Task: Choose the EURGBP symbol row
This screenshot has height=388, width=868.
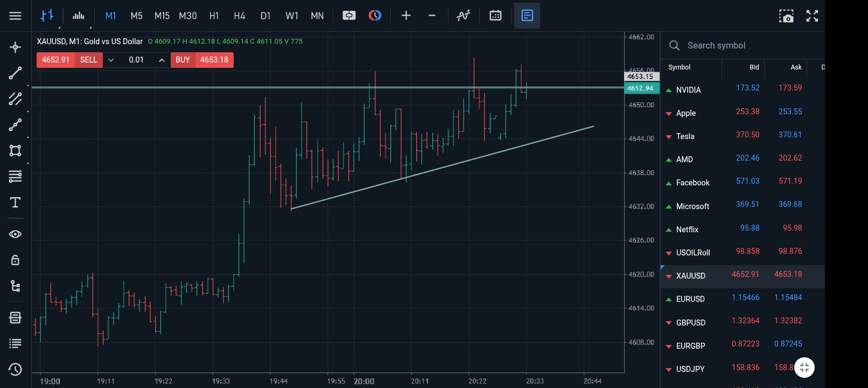Action: (743, 345)
